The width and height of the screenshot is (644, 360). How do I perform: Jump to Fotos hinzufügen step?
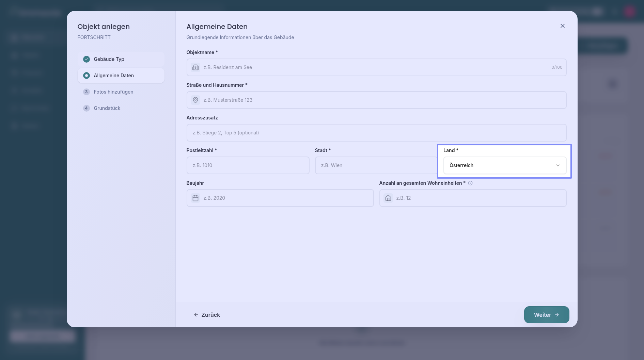pos(113,92)
